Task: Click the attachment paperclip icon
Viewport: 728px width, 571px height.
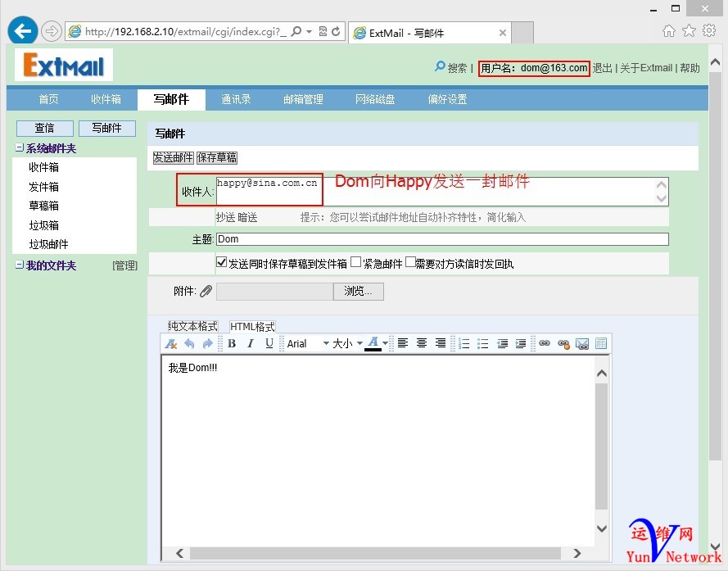Action: [x=206, y=292]
